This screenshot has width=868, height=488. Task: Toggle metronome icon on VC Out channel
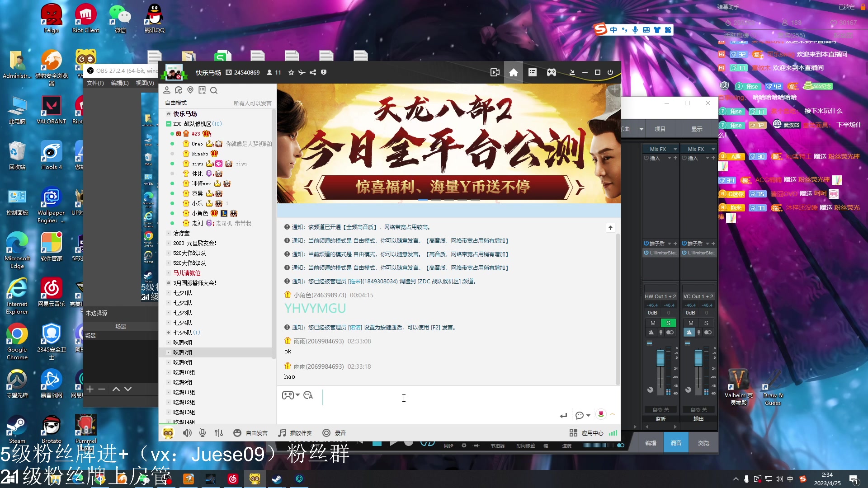tap(689, 333)
